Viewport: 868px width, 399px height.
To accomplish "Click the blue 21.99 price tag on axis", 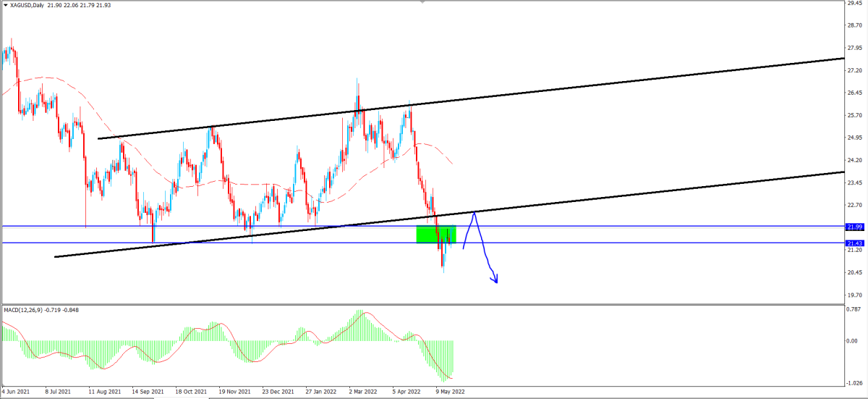I will coord(855,227).
